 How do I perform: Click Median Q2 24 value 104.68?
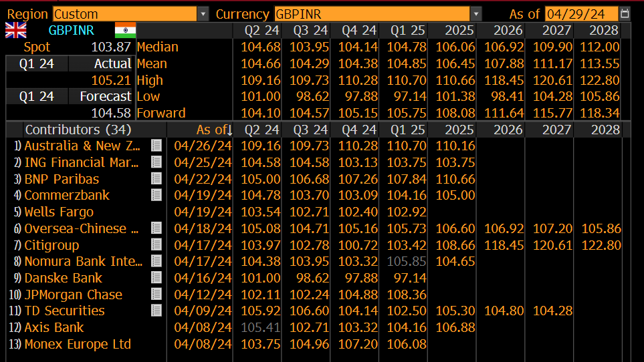260,47
